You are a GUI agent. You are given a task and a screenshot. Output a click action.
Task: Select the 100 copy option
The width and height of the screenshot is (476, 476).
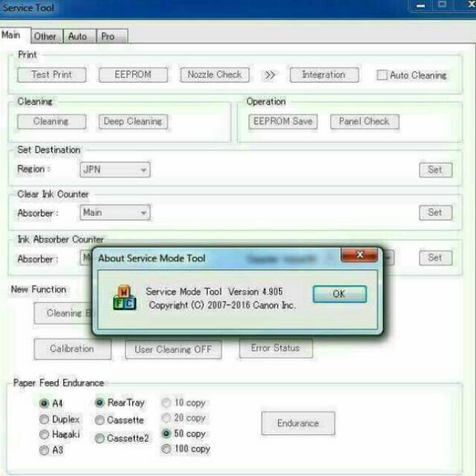click(167, 449)
